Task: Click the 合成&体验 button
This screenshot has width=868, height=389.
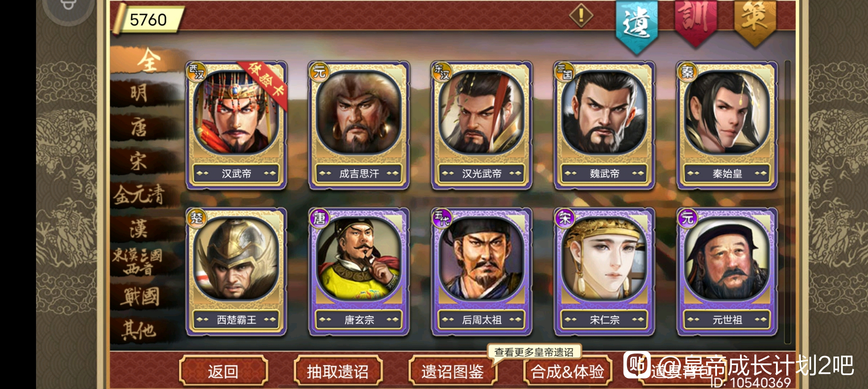Action: (x=568, y=371)
